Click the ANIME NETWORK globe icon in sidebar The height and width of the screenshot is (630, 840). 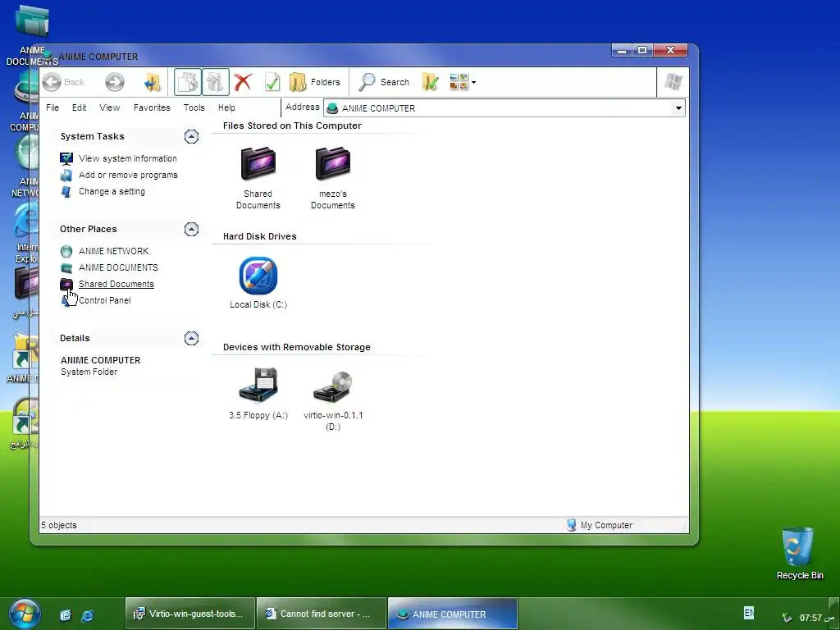pos(66,251)
